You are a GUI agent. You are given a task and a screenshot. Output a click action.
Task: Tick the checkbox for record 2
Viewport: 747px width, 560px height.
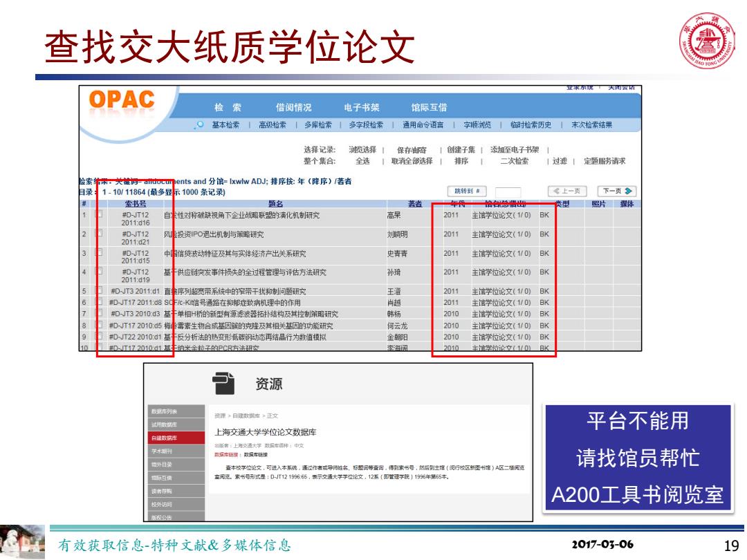pos(99,234)
